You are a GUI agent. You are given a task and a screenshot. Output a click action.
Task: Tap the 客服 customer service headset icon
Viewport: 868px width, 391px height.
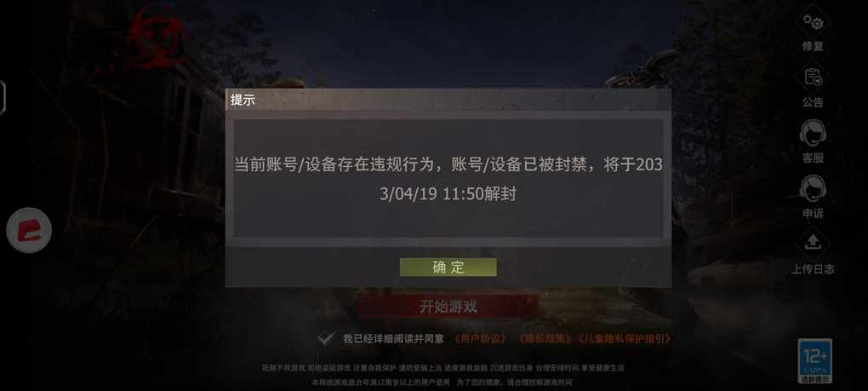click(813, 133)
